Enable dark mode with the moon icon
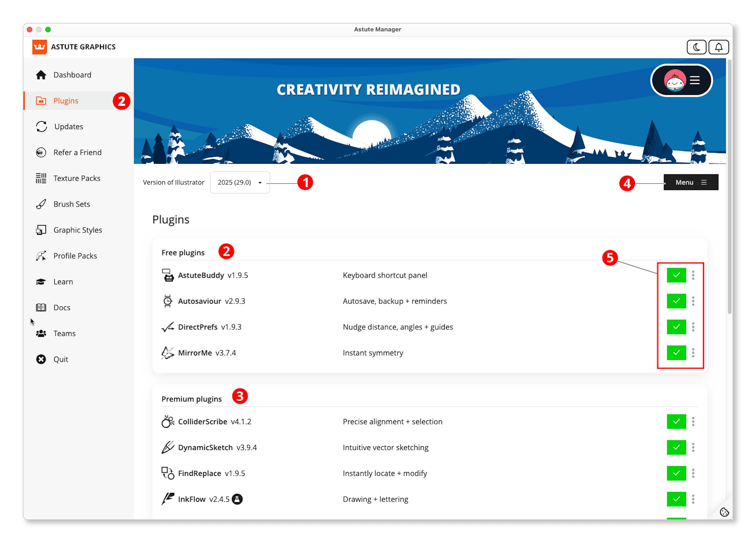The height and width of the screenshot is (543, 756). (x=696, y=47)
